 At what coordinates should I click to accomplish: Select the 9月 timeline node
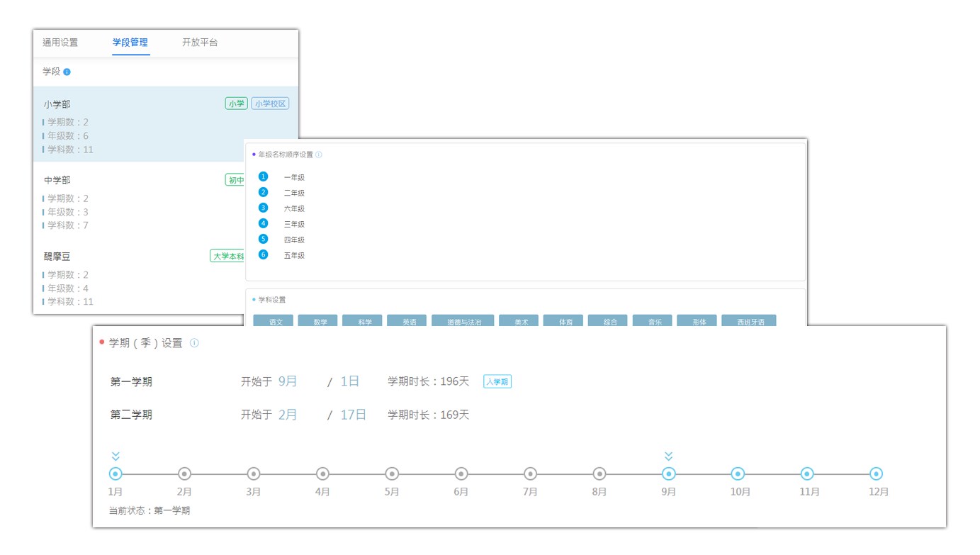click(668, 474)
